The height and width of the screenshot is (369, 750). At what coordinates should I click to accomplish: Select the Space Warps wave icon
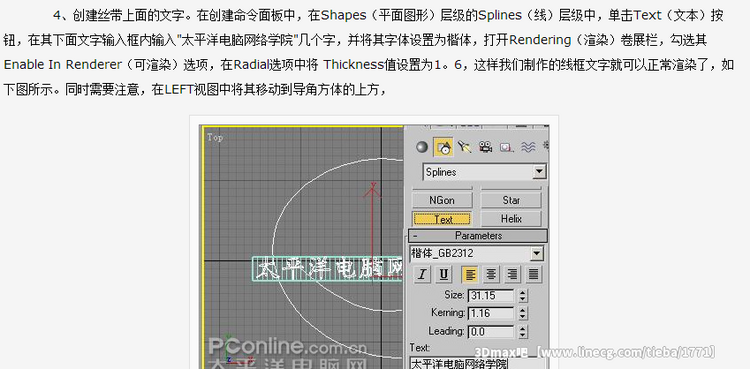click(528, 147)
